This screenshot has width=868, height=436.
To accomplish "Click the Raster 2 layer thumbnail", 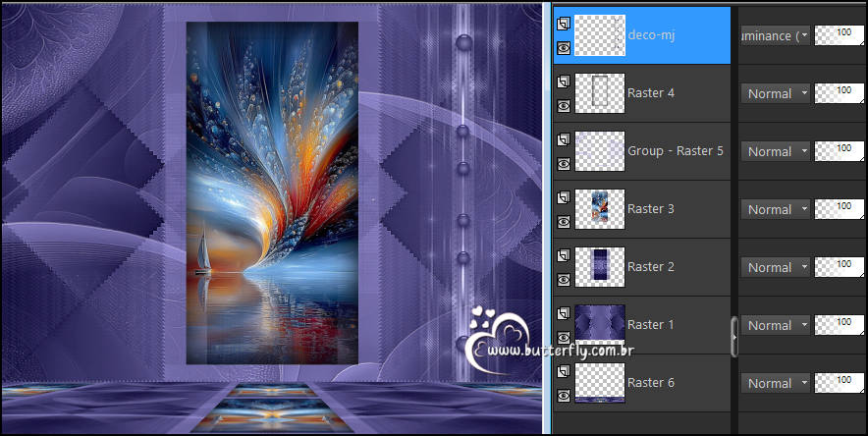I will (x=599, y=267).
